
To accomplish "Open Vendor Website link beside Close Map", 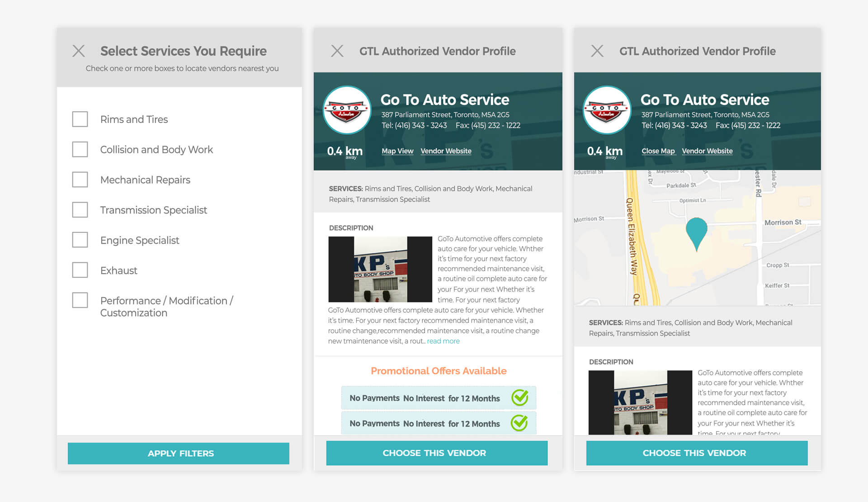I will pyautogui.click(x=707, y=151).
